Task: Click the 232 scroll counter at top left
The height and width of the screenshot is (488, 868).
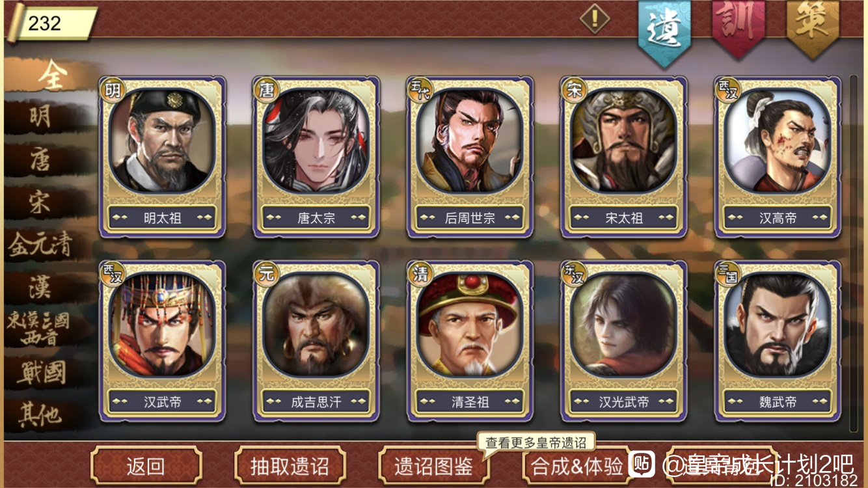Action: coord(53,23)
